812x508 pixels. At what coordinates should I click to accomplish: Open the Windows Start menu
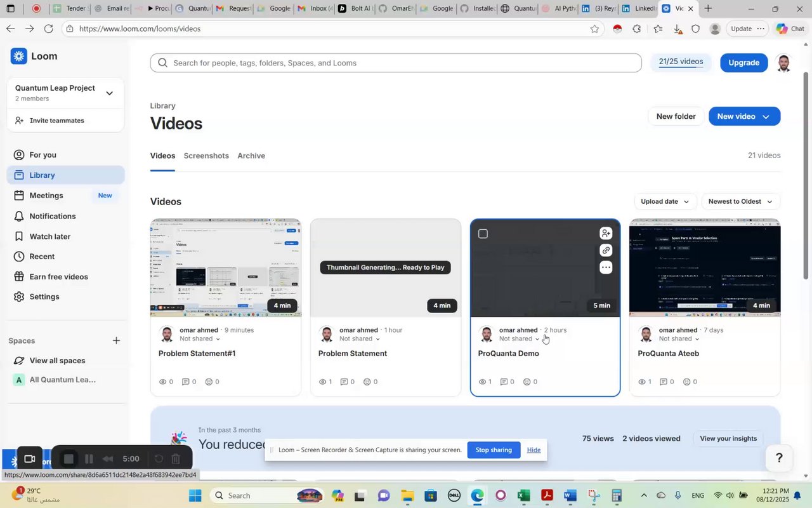[x=195, y=495]
